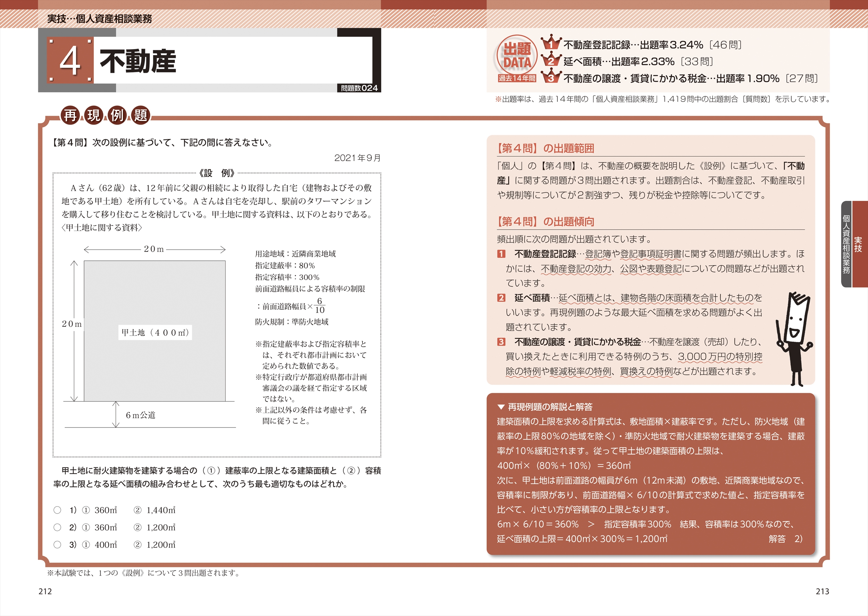Click the calculation 400㎡×(80%+10%)=360㎡
The height and width of the screenshot is (616, 868).
click(564, 466)
